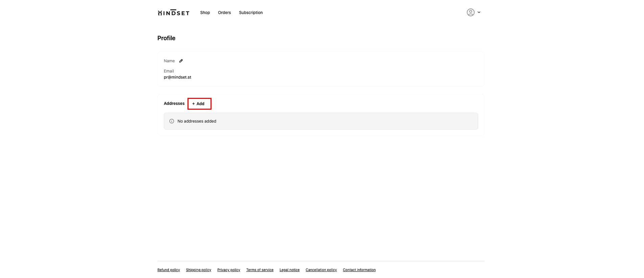Edit name using the pencil icon
The image size is (644, 278).
coord(181,61)
